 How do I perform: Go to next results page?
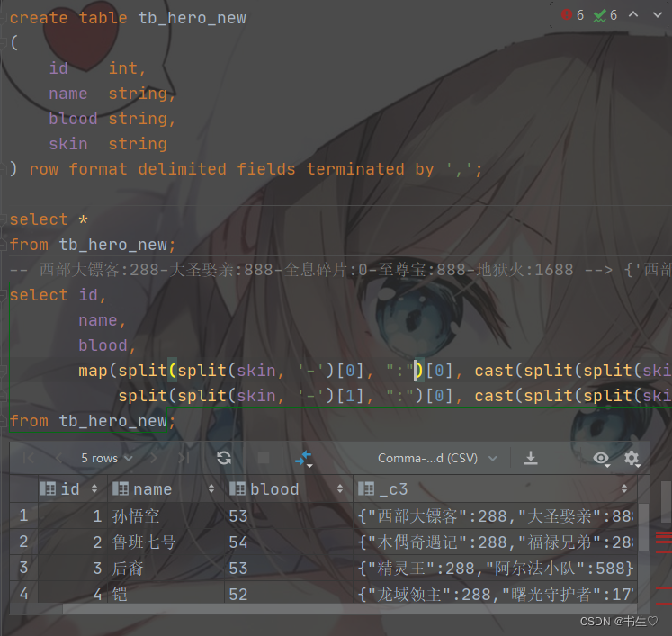pyautogui.click(x=153, y=458)
